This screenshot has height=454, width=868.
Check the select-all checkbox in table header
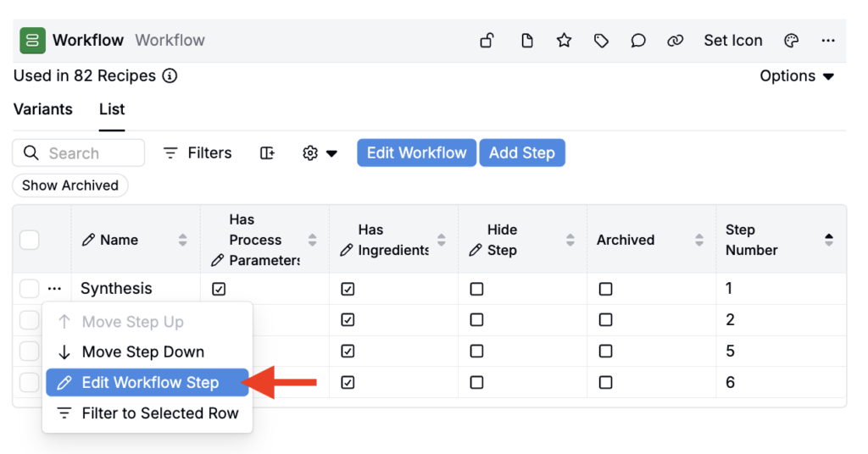(30, 240)
